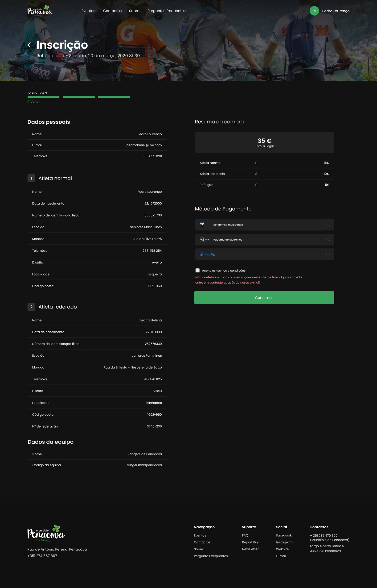Click the back arrow beside Inscrição
This screenshot has width=377, height=588.
click(29, 45)
